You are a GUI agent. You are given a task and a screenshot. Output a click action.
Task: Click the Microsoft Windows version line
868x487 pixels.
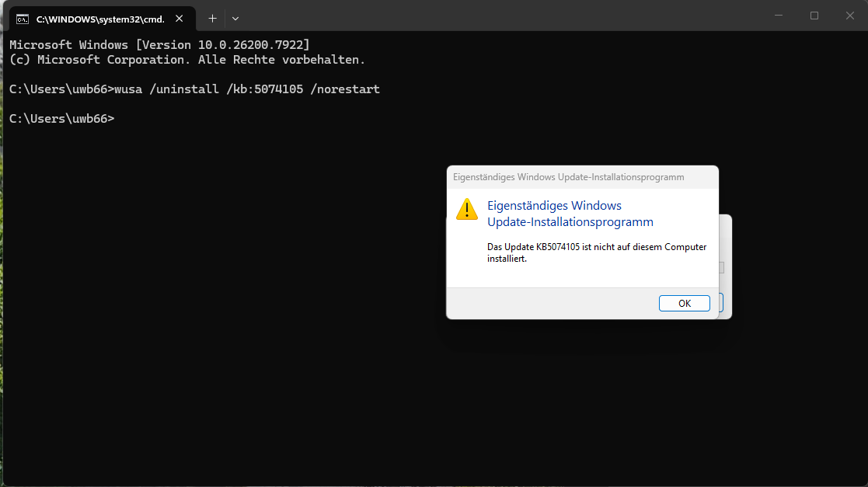(x=159, y=45)
